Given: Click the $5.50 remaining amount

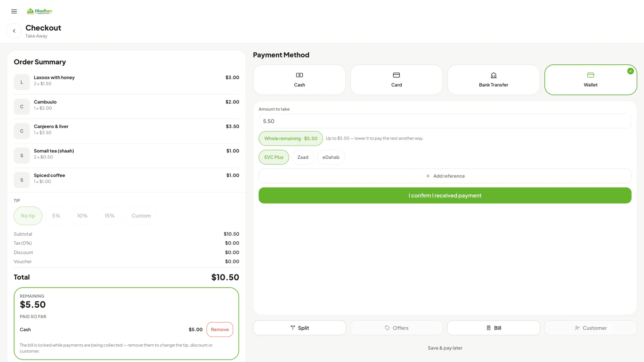Looking at the screenshot, I should pyautogui.click(x=33, y=304).
